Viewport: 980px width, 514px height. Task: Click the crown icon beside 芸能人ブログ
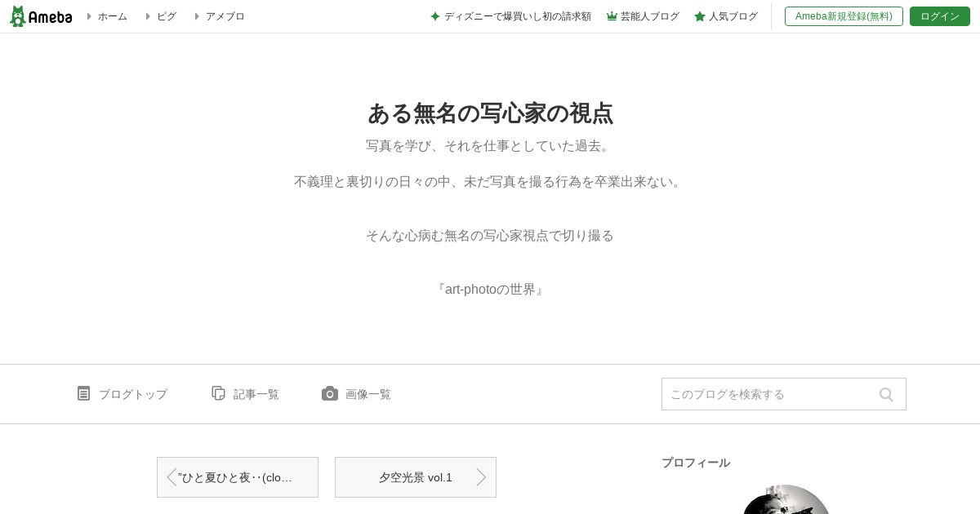pyautogui.click(x=612, y=16)
